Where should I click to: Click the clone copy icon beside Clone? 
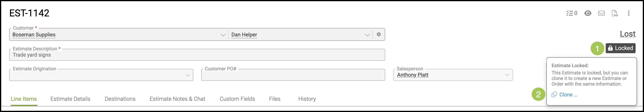tap(554, 95)
